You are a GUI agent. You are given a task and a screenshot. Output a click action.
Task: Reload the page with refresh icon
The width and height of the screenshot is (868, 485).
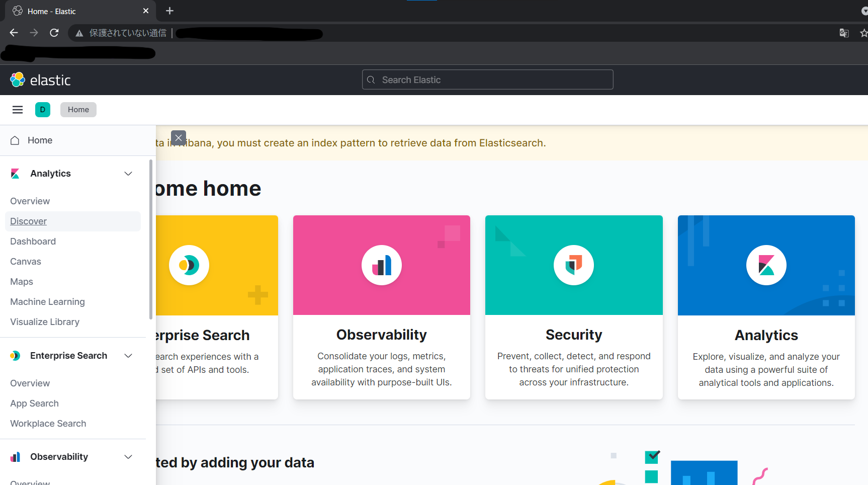point(54,33)
